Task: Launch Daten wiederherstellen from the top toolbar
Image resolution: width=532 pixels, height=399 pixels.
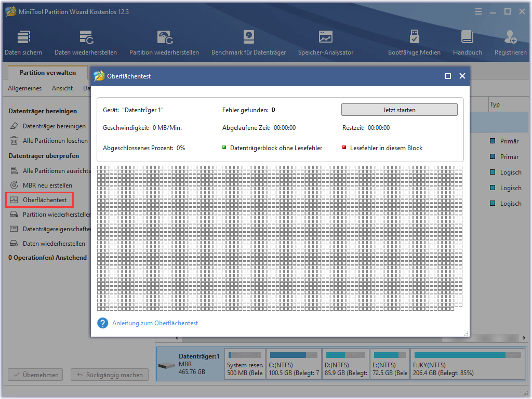Action: click(x=86, y=43)
